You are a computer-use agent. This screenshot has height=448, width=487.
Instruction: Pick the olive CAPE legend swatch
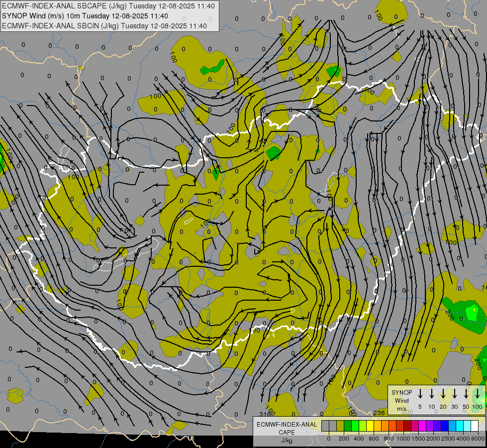(340, 426)
